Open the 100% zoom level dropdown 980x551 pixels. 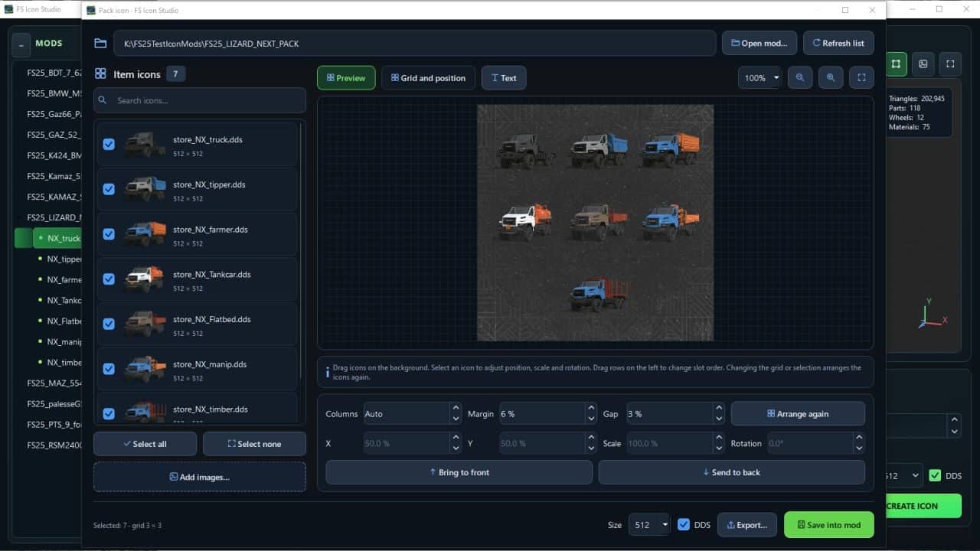tap(760, 78)
